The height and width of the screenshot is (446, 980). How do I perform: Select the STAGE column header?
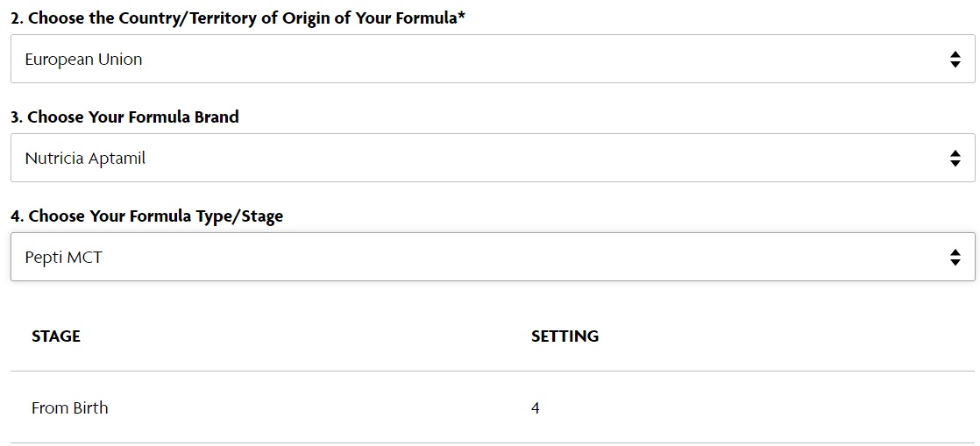click(x=56, y=336)
